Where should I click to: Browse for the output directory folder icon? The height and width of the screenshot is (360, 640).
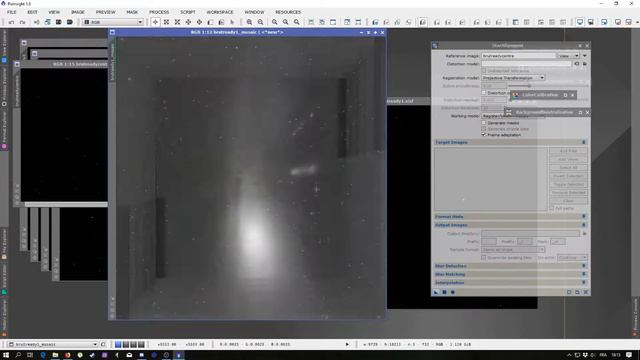[x=584, y=233]
